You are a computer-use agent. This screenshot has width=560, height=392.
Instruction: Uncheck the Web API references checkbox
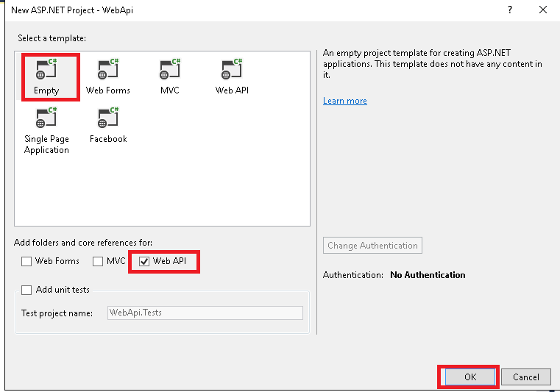pos(144,261)
